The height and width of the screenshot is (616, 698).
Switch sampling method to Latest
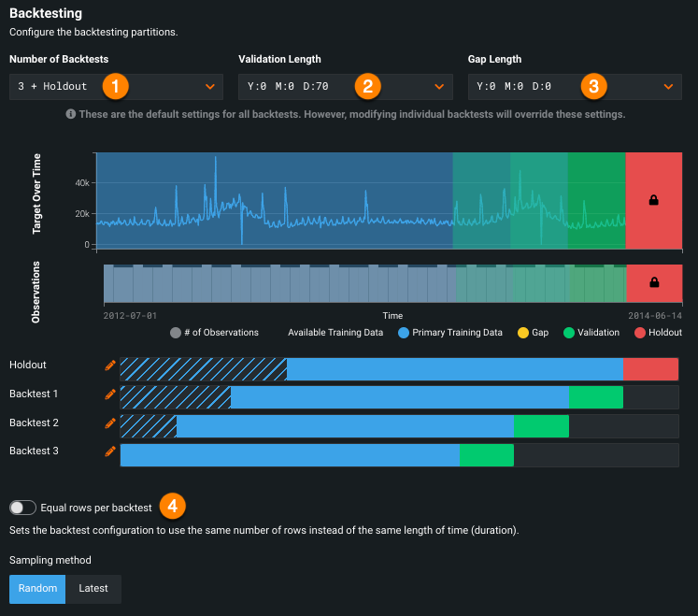pyautogui.click(x=93, y=589)
